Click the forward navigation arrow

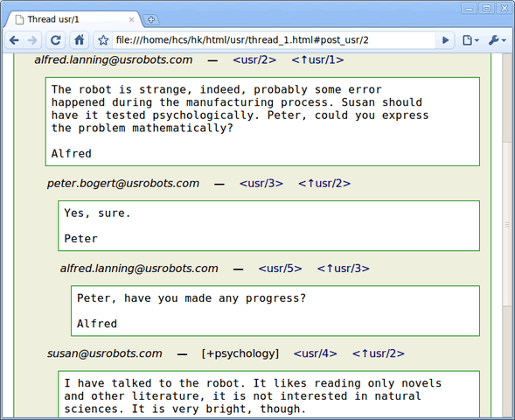click(32, 40)
